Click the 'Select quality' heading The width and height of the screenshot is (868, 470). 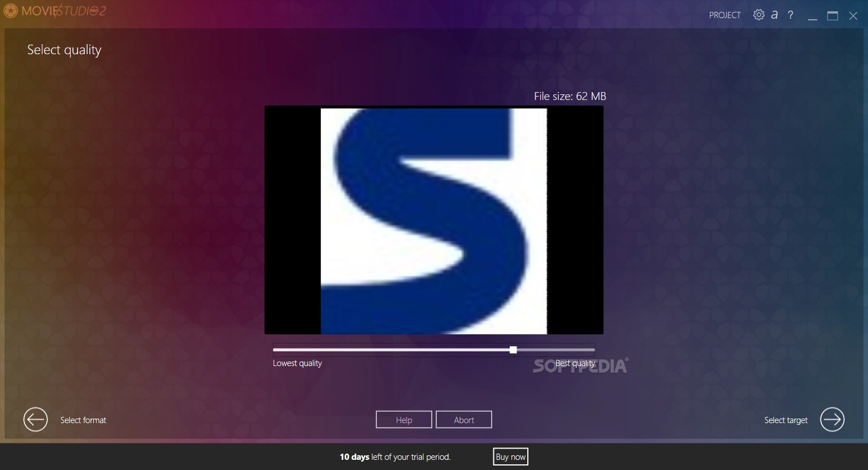click(x=64, y=50)
